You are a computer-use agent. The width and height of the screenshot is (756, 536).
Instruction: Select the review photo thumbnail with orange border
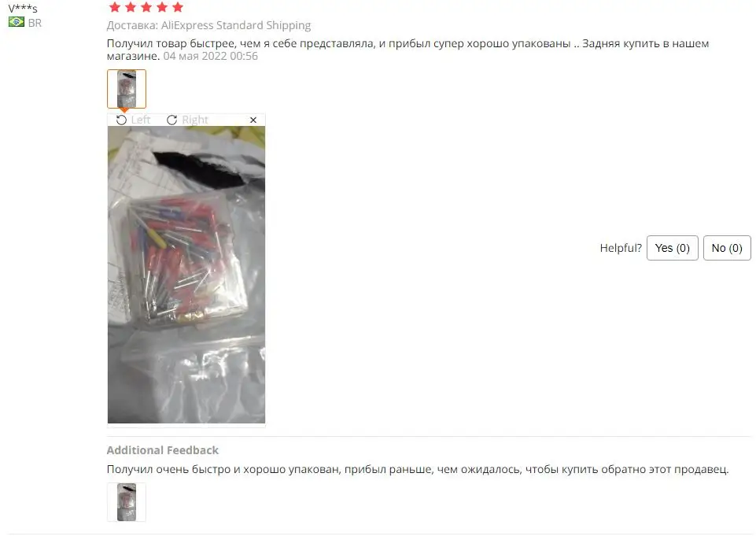coord(127,89)
